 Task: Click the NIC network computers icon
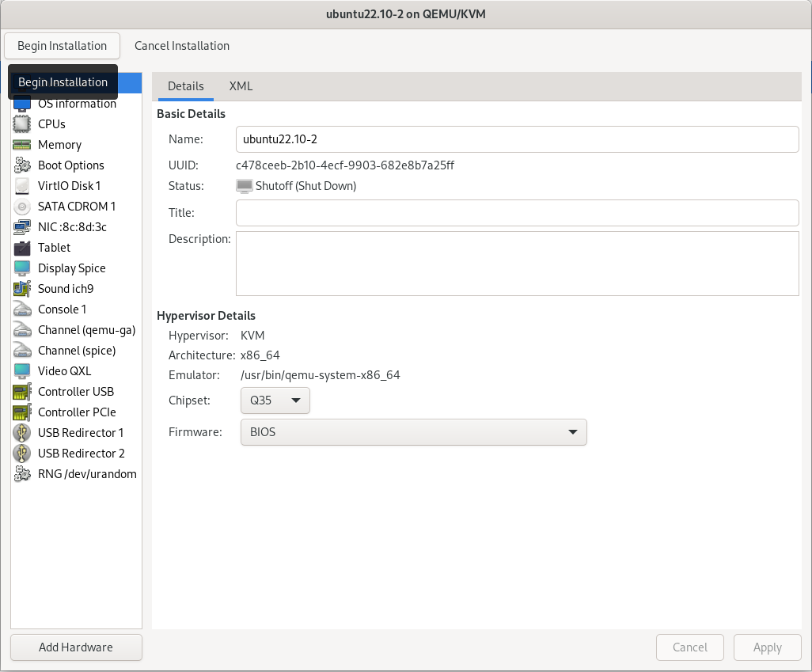click(21, 227)
